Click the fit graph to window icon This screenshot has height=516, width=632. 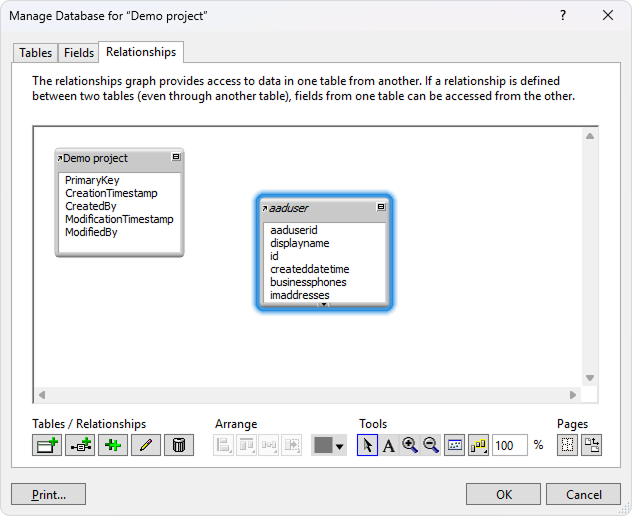pyautogui.click(x=455, y=445)
